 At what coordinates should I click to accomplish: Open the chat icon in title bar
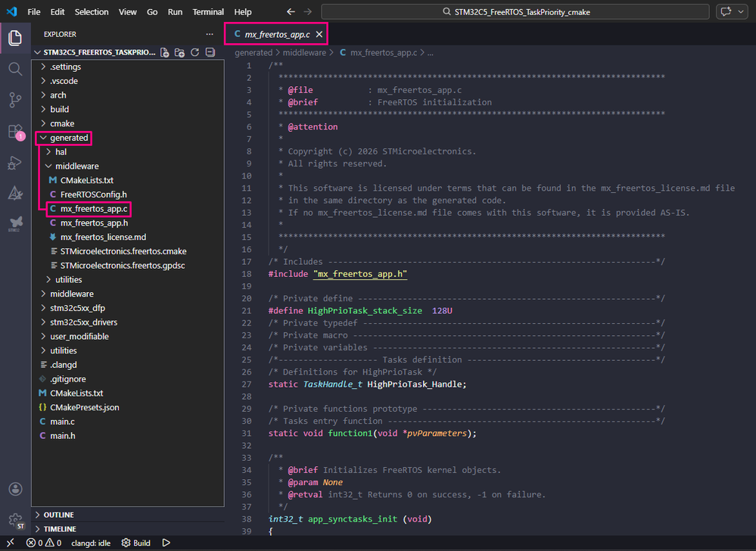pyautogui.click(x=726, y=11)
